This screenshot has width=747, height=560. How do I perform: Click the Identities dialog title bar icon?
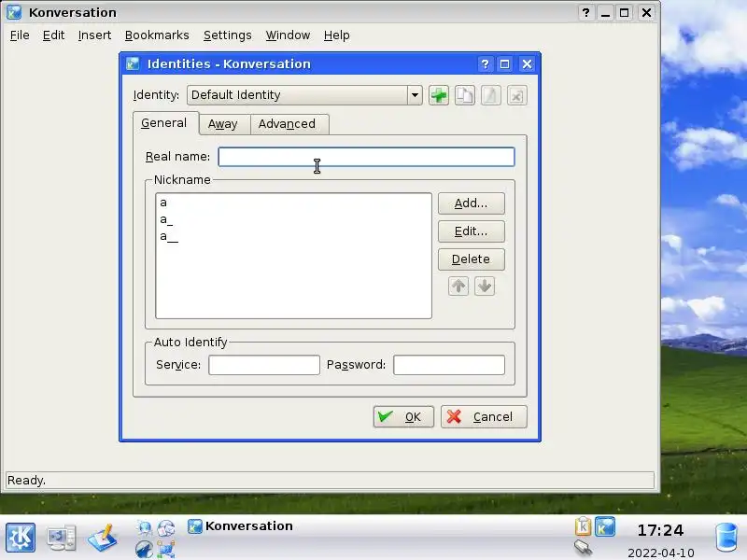click(x=133, y=63)
